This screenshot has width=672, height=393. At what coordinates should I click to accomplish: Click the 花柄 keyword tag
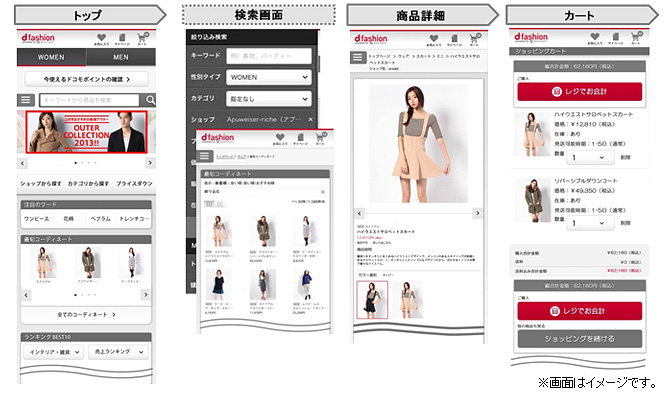(x=69, y=219)
